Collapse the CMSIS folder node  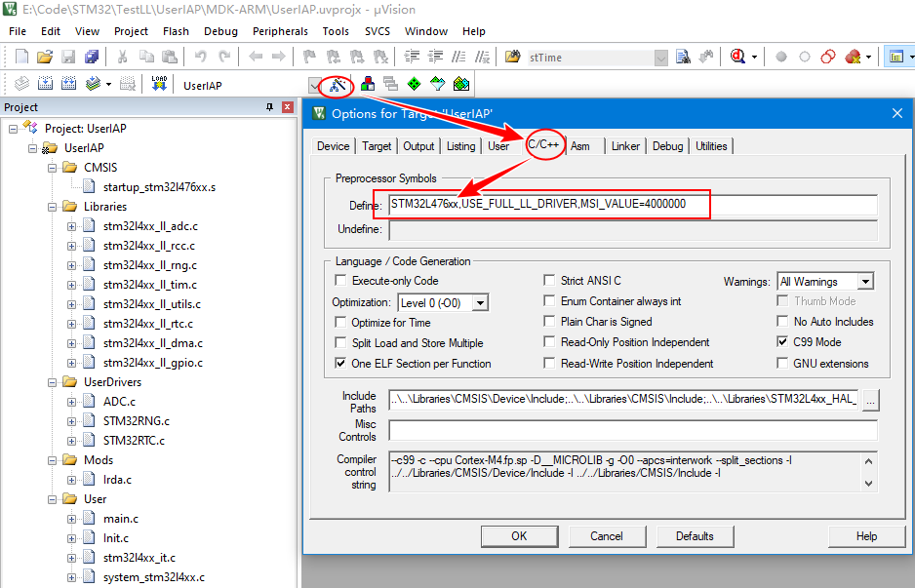[52, 168]
